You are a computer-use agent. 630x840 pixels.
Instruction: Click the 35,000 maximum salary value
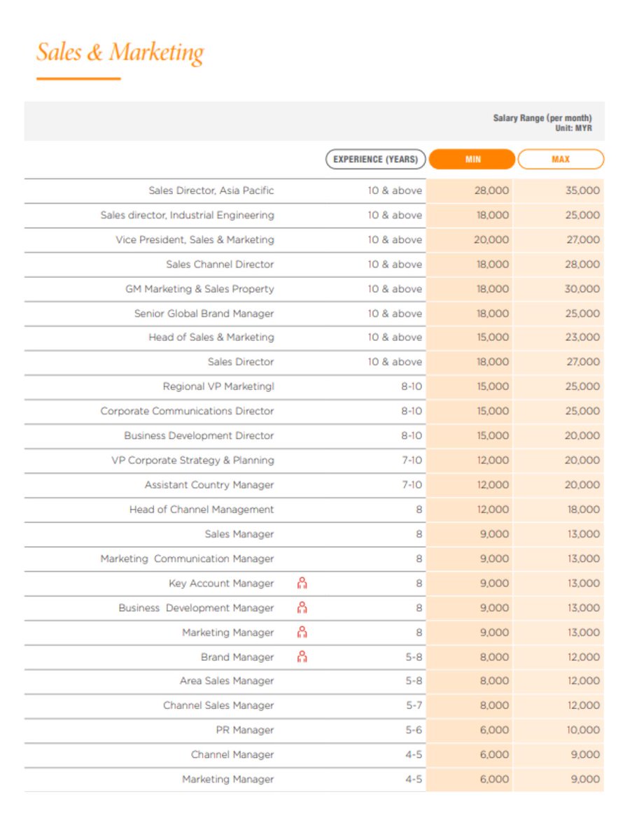click(582, 190)
